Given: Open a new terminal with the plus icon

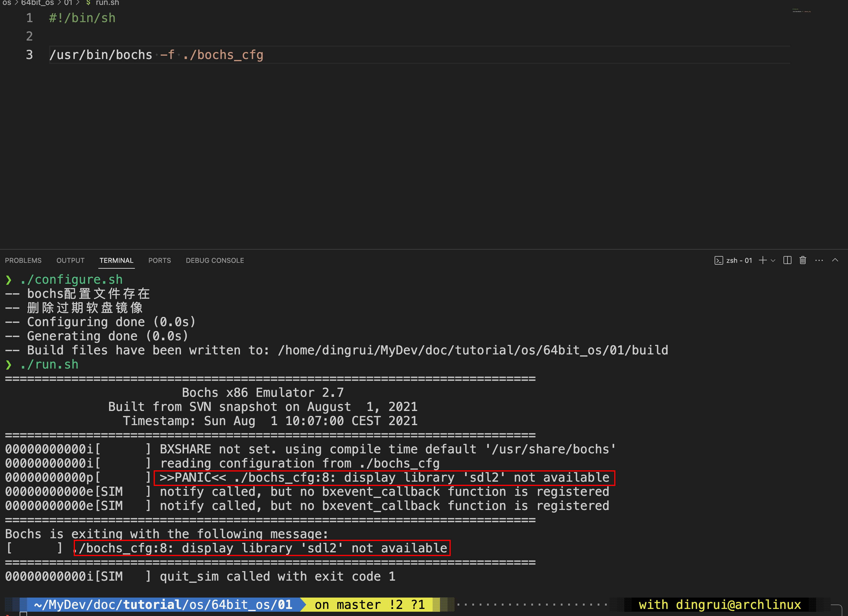Looking at the screenshot, I should pos(763,260).
